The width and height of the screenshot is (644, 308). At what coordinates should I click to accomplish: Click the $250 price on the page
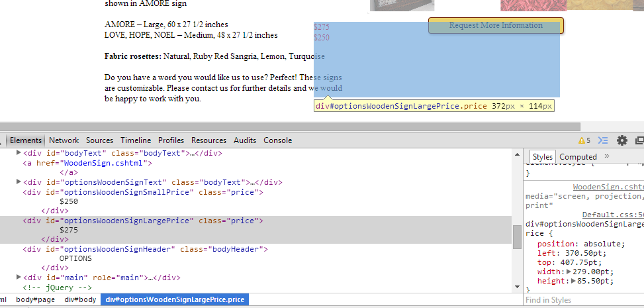coord(322,38)
